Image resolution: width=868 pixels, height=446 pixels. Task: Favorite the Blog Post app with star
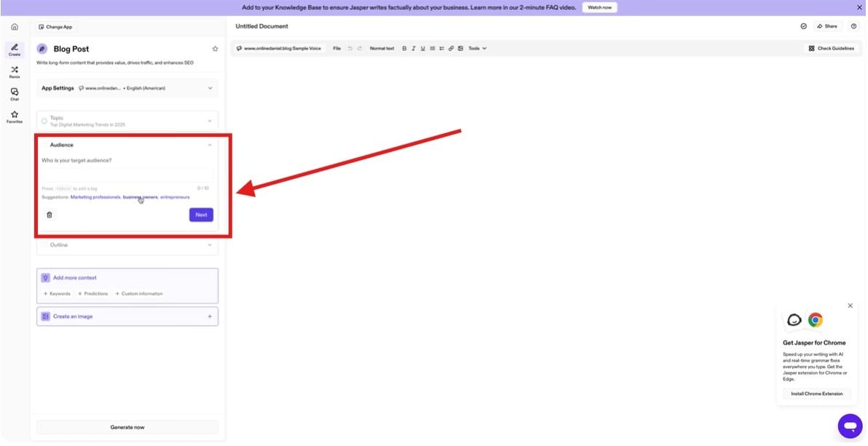(216, 49)
